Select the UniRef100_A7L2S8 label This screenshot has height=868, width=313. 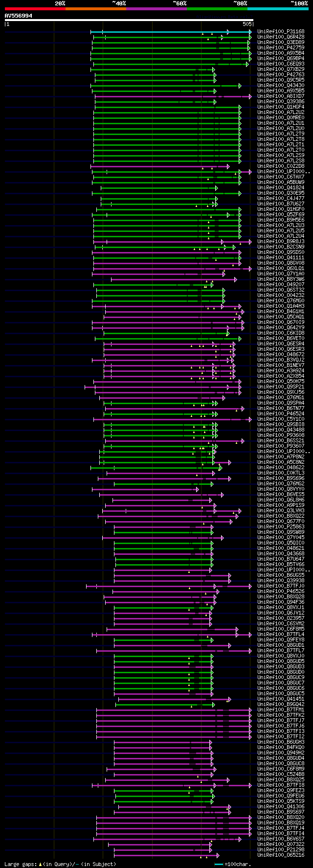point(281,161)
